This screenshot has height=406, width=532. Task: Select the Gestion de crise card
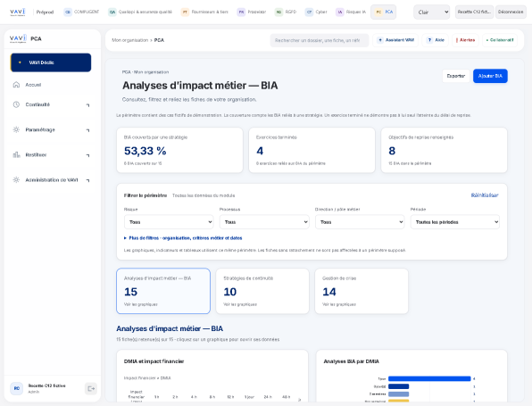coord(362,291)
